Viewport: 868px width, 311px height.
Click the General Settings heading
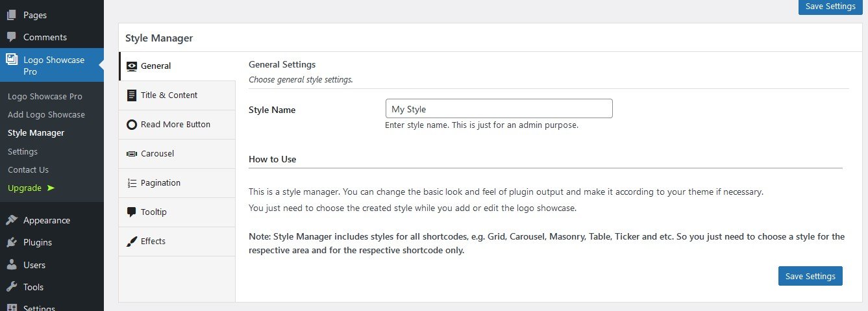pyautogui.click(x=282, y=64)
